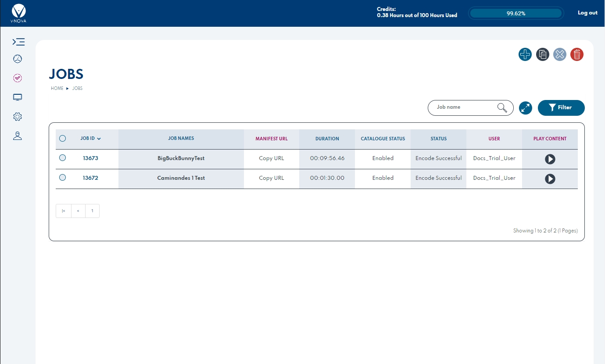Open the settings gear icon in sidebar
This screenshot has height=364, width=605.
[x=18, y=117]
